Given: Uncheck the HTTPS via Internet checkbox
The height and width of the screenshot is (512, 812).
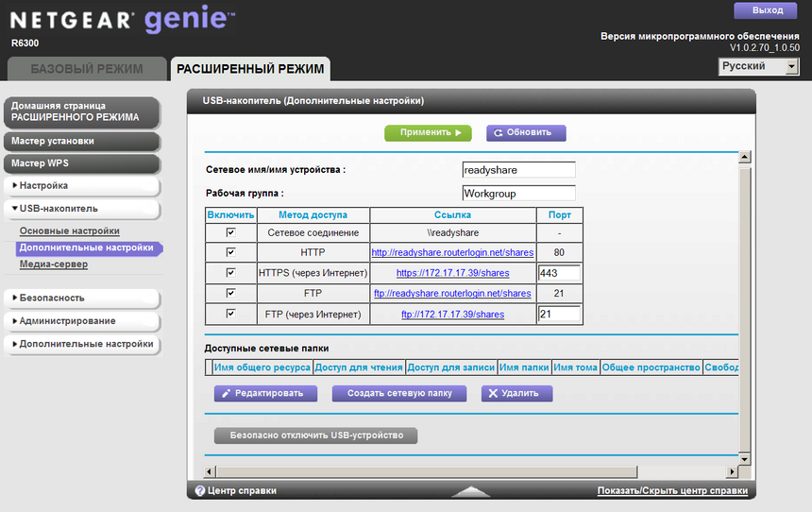Looking at the screenshot, I should point(230,273).
